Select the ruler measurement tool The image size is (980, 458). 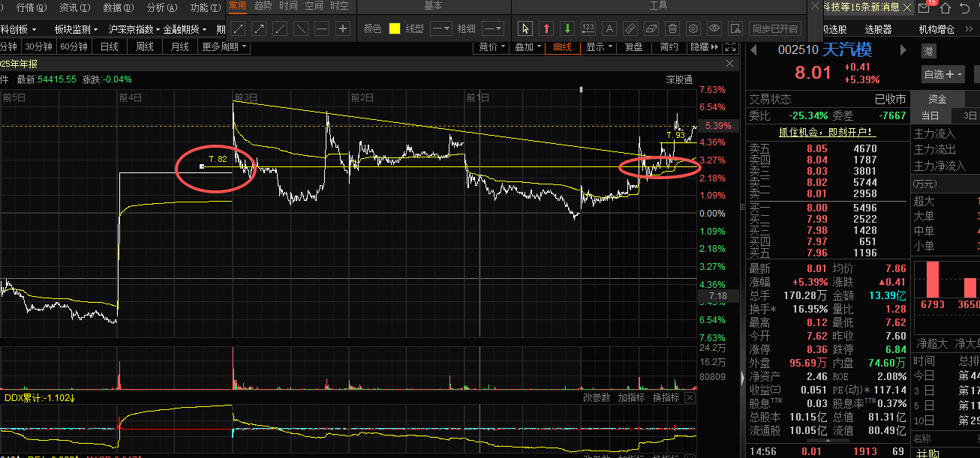[630, 29]
